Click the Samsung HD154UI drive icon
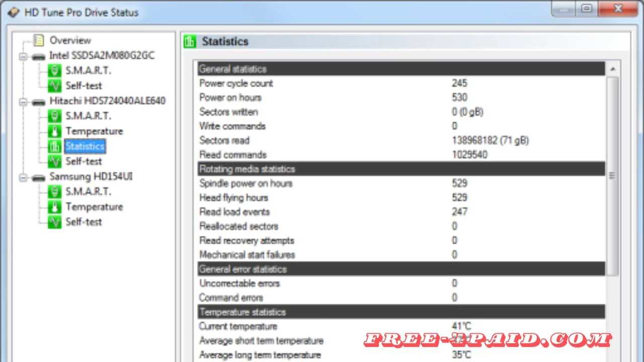This screenshot has width=644, height=362. pyautogui.click(x=38, y=177)
